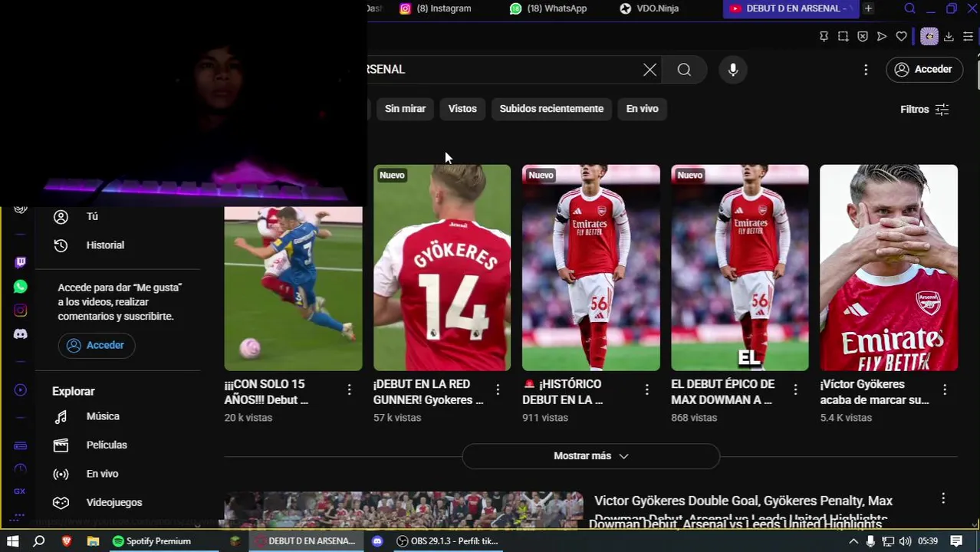The image size is (980, 552).
Task: Switch to the Instagram tab
Action: coord(436,8)
